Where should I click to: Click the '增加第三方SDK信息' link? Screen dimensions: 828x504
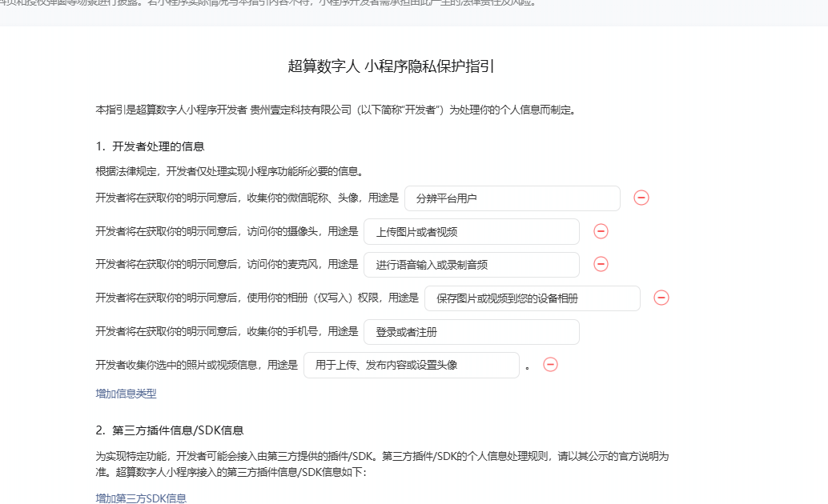(x=141, y=498)
